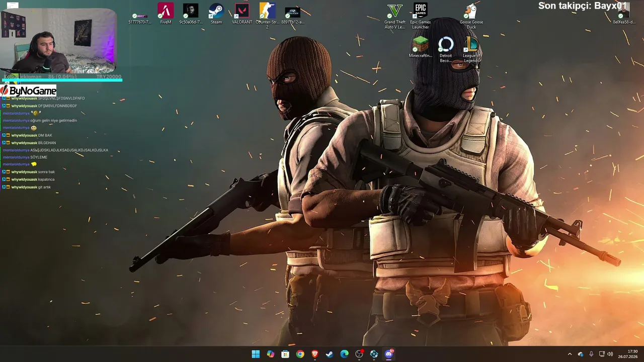Click chat message 'sonra bak'
The height and width of the screenshot is (362, 644).
46,172
